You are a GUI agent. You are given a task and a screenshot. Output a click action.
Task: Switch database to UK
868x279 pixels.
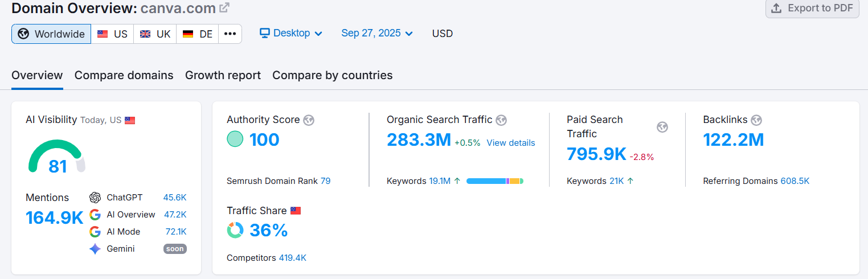point(155,34)
